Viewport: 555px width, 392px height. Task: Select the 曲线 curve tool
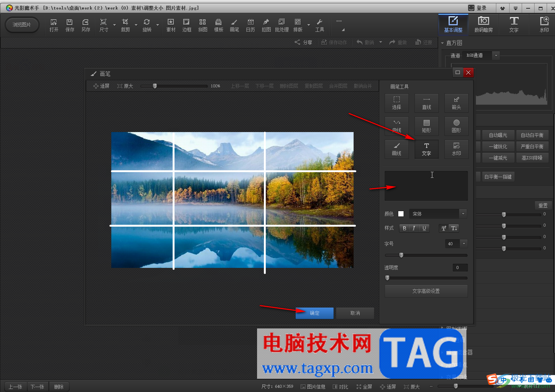[x=396, y=126]
